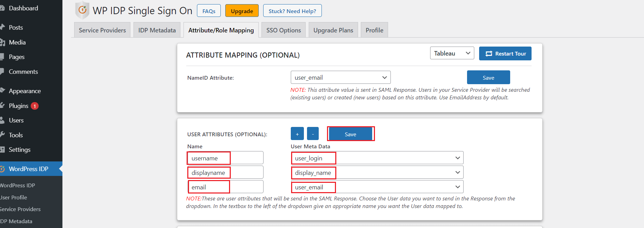Click the WordPress IDP menu icon
The height and width of the screenshot is (228, 644).
2,169
